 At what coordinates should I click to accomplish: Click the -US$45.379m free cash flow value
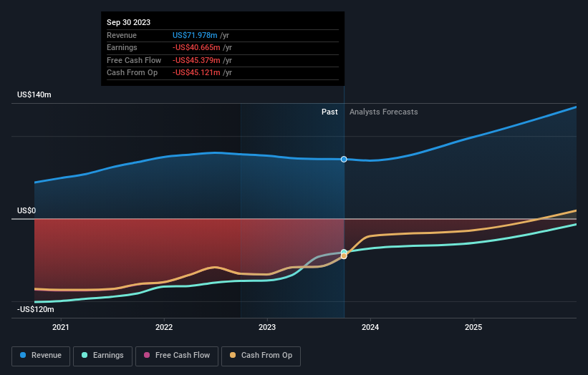tap(196, 60)
